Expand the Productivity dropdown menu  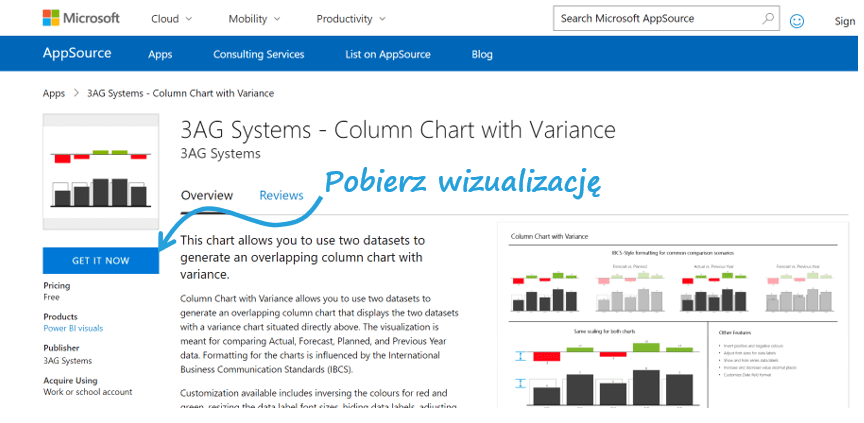click(352, 19)
